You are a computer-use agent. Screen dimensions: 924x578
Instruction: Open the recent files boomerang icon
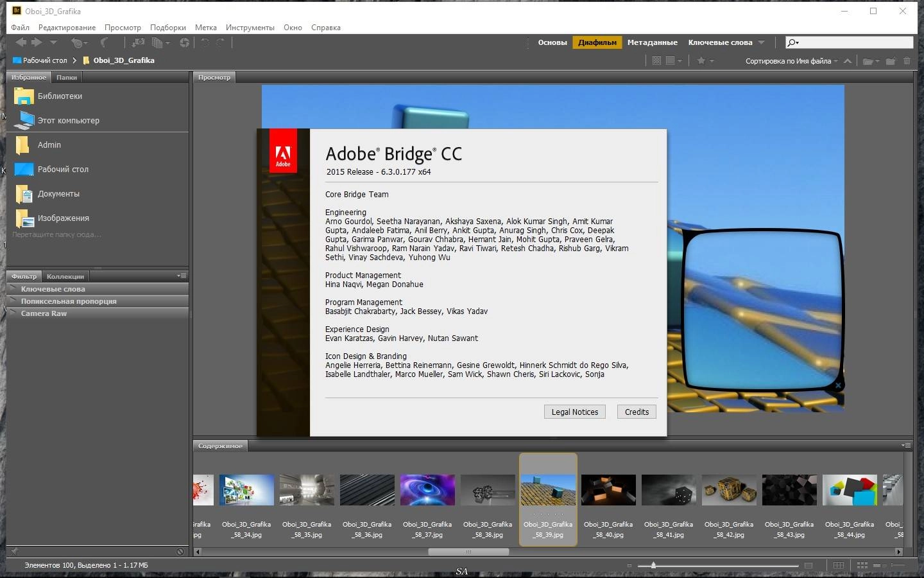pos(78,42)
